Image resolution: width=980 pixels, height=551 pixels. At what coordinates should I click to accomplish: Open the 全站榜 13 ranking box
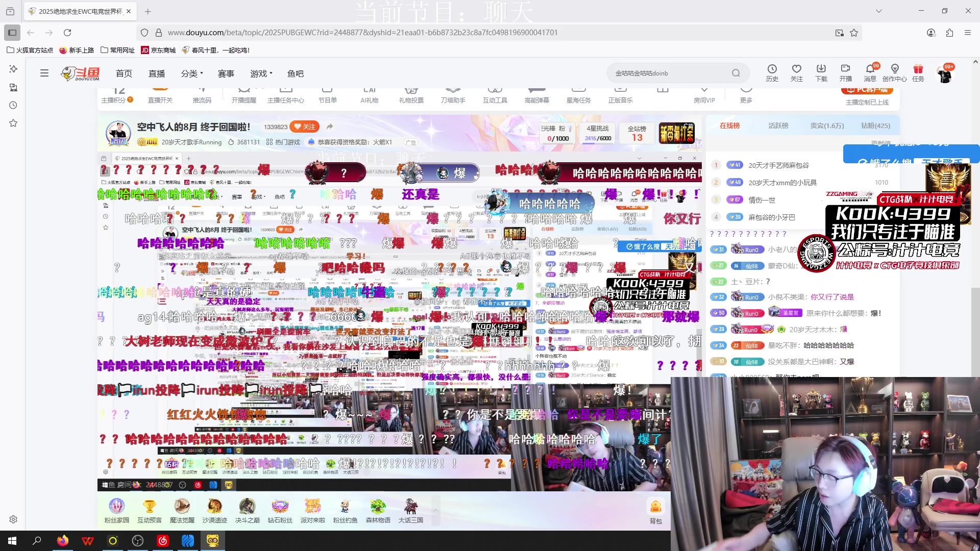tap(637, 133)
